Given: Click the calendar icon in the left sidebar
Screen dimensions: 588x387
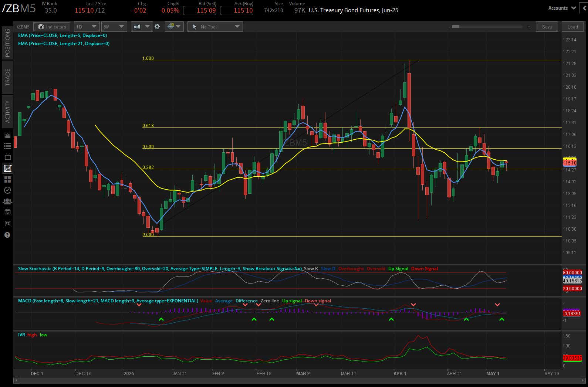Looking at the screenshot, I should (x=7, y=212).
